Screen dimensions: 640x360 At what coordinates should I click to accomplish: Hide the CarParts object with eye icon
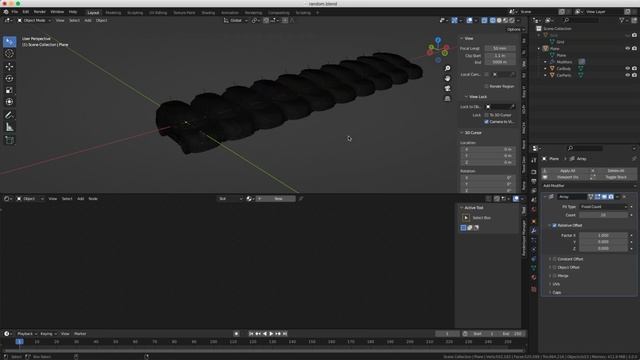[628, 75]
